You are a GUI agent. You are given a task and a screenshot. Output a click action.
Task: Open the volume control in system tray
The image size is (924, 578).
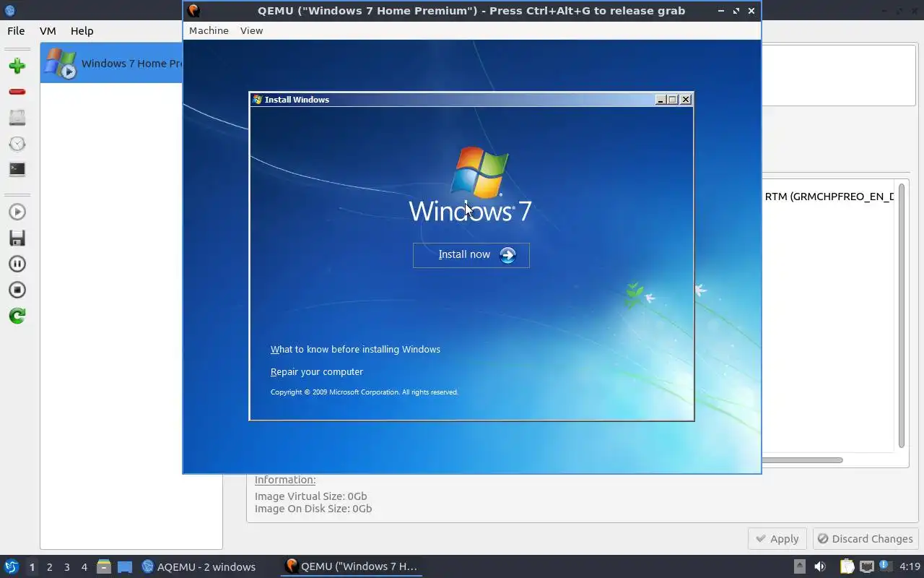(x=820, y=566)
